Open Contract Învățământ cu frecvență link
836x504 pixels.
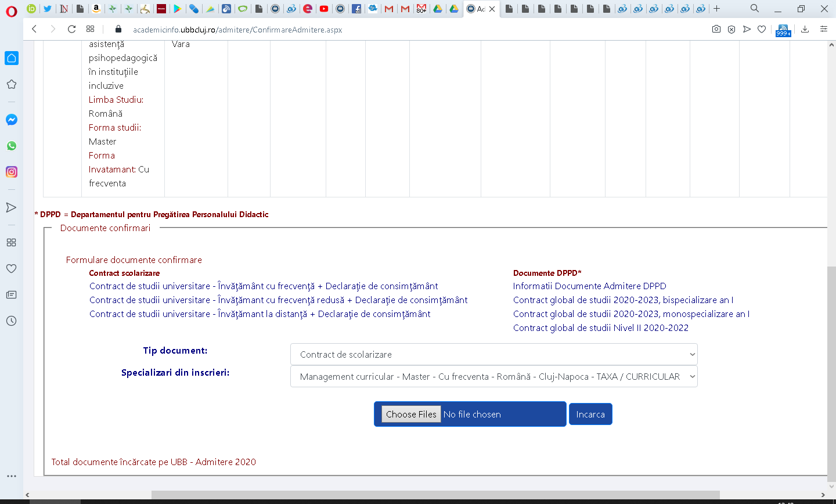click(x=264, y=286)
